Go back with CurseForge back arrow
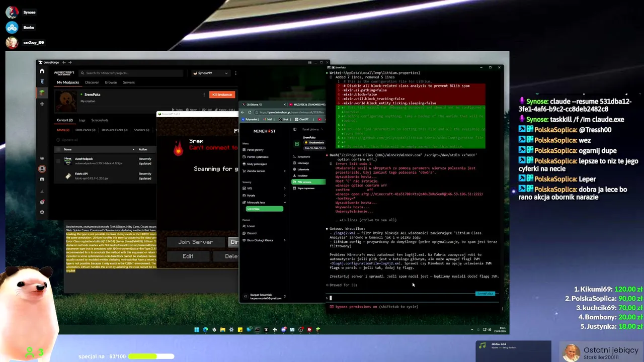The width and height of the screenshot is (644, 362). pyautogui.click(x=64, y=62)
